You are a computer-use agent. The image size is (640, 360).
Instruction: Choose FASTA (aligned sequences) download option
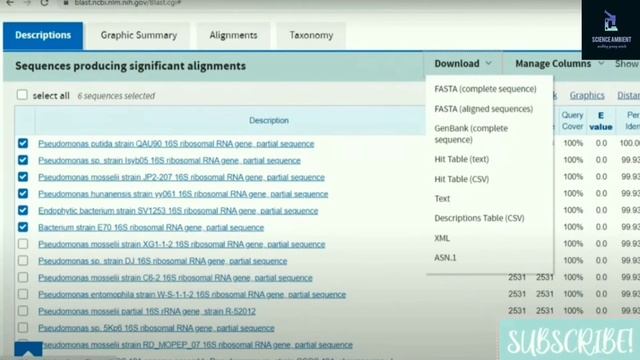pyautogui.click(x=484, y=109)
